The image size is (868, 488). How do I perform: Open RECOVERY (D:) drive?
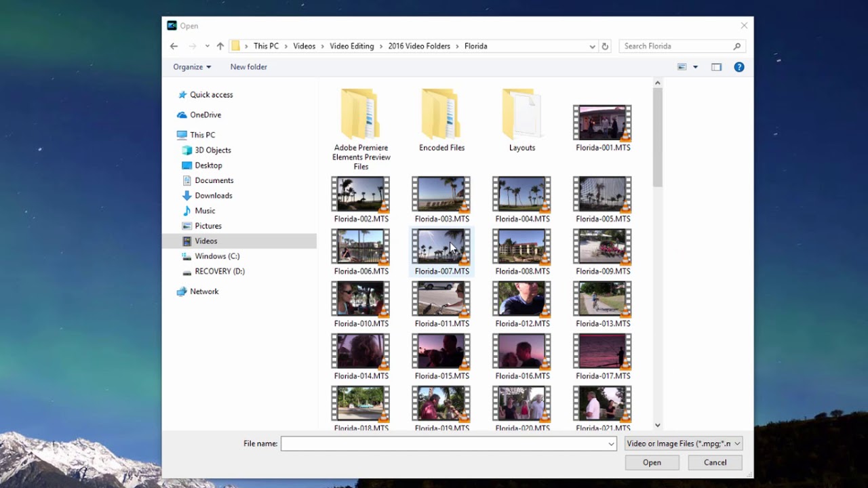point(214,271)
